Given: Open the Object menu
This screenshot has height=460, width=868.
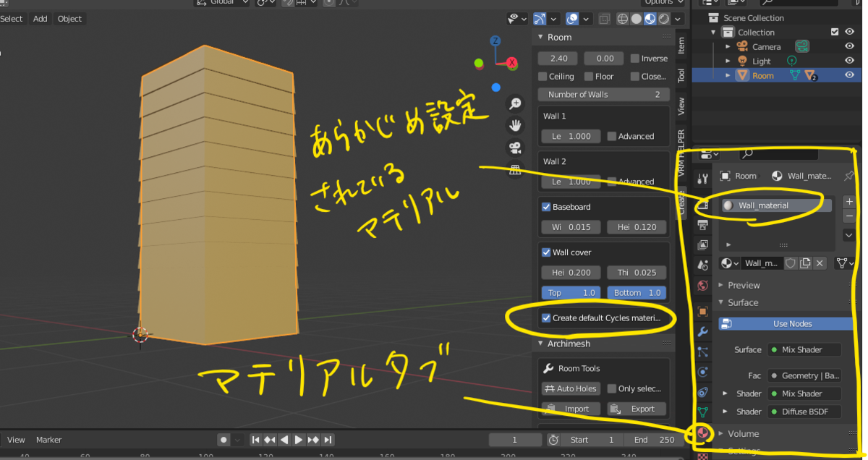Looking at the screenshot, I should 70,19.
